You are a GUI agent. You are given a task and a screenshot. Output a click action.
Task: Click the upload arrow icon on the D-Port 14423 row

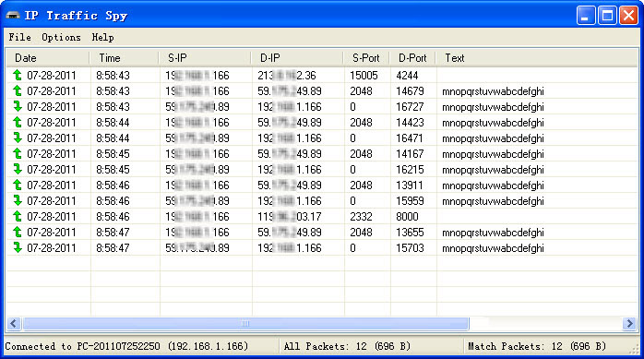pos(18,122)
